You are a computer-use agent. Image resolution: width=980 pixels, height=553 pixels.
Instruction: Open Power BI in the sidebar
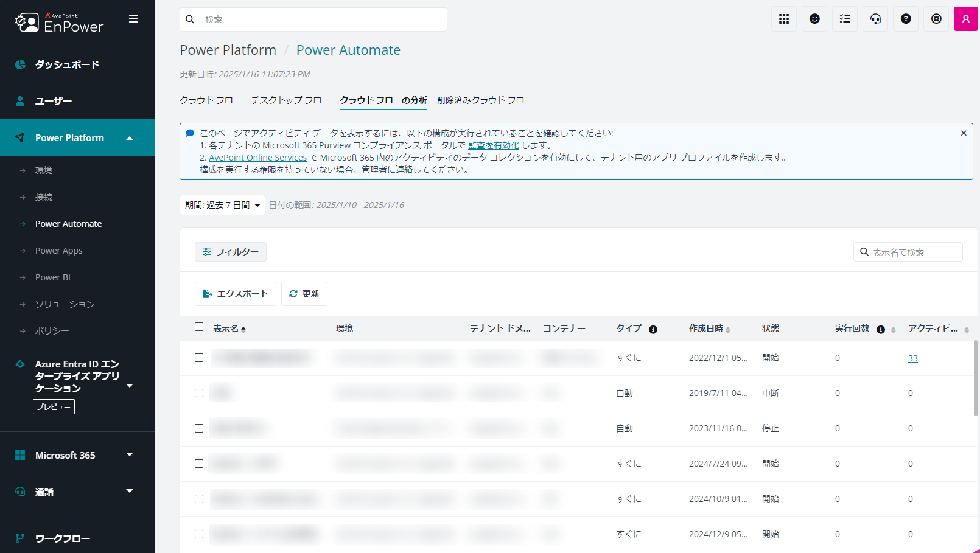pyautogui.click(x=53, y=277)
